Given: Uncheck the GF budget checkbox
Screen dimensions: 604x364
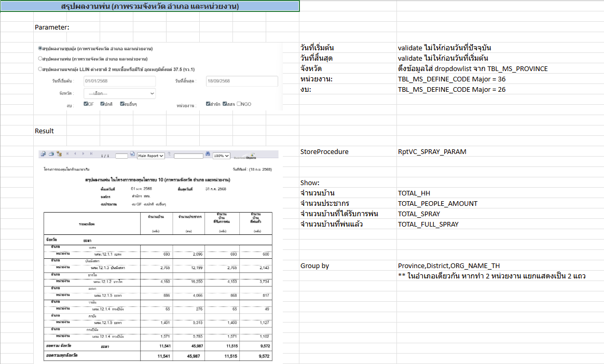Looking at the screenshot, I should pyautogui.click(x=86, y=104).
